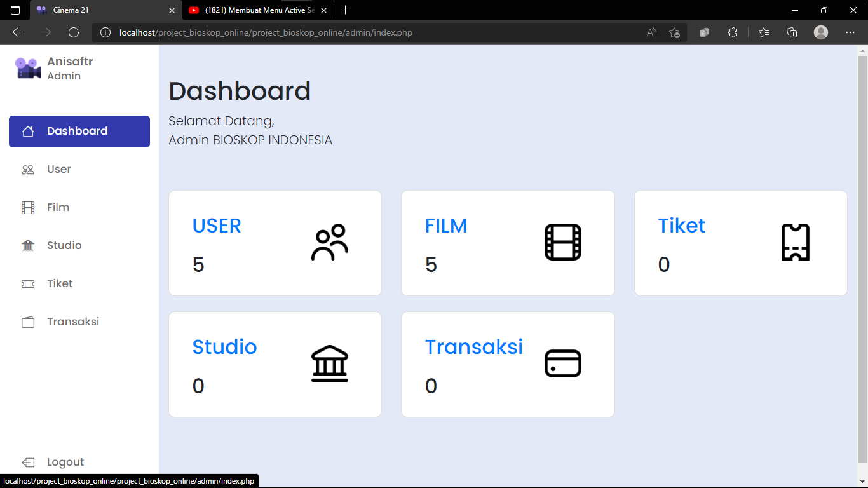The image size is (868, 488).
Task: Open the Transaksi section in sidebar
Action: point(72,322)
